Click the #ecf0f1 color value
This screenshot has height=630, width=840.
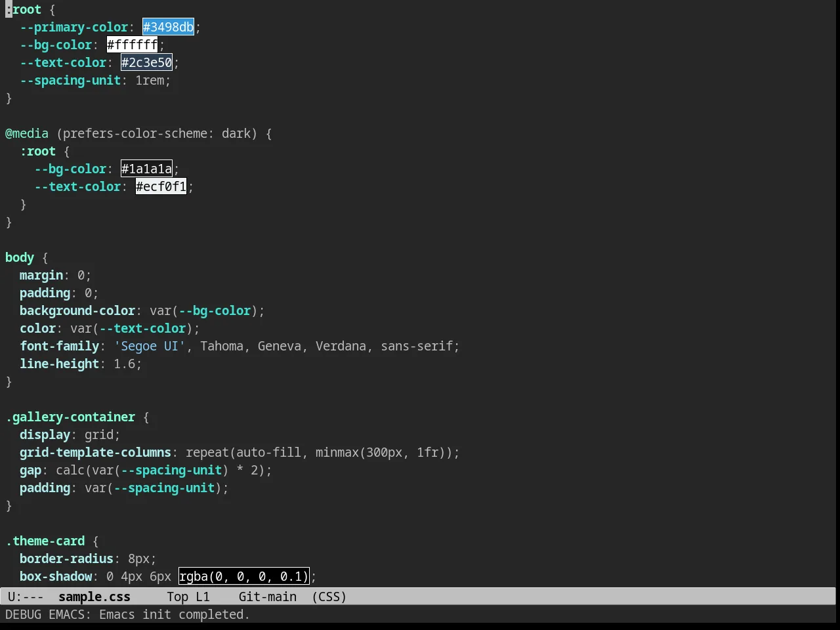point(161,186)
